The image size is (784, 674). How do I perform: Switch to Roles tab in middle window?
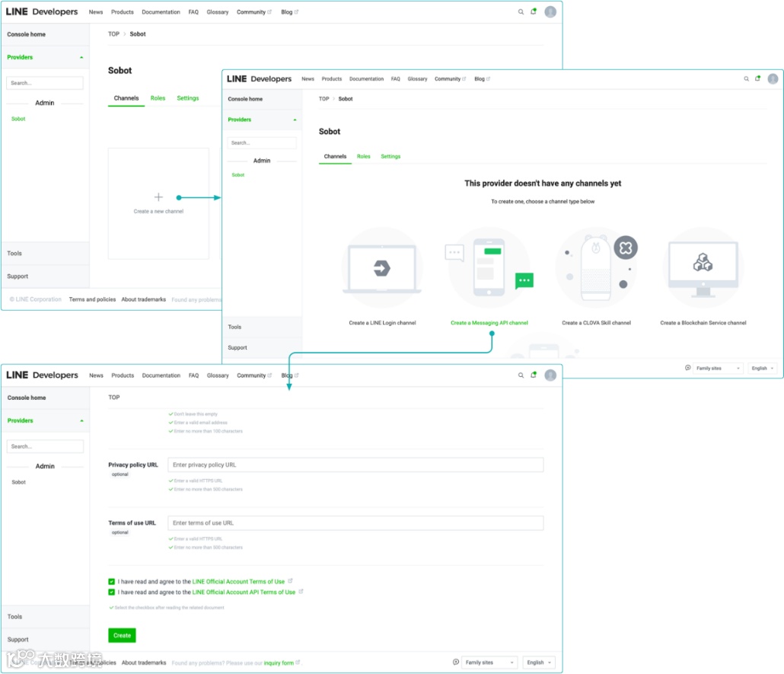[x=364, y=157]
